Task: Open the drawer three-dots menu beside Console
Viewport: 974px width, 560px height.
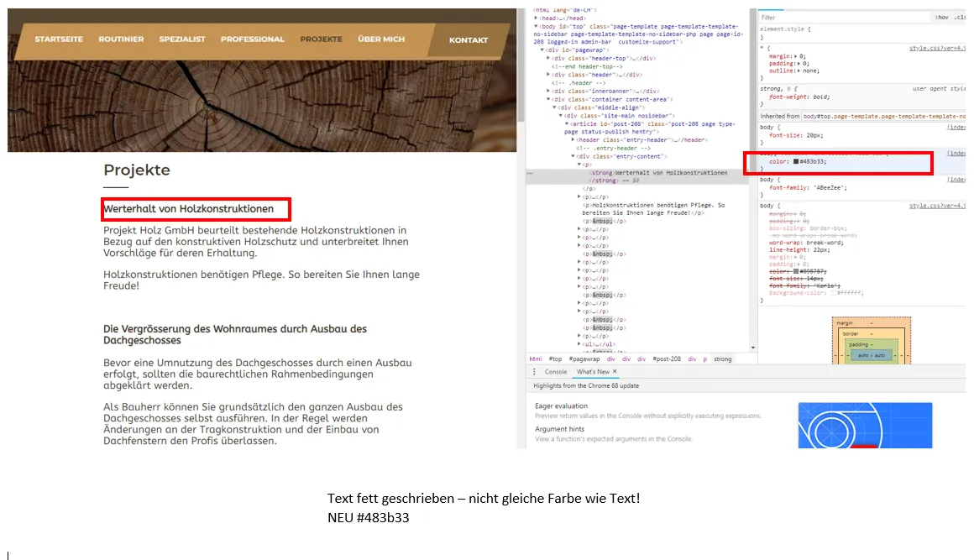Action: click(534, 372)
